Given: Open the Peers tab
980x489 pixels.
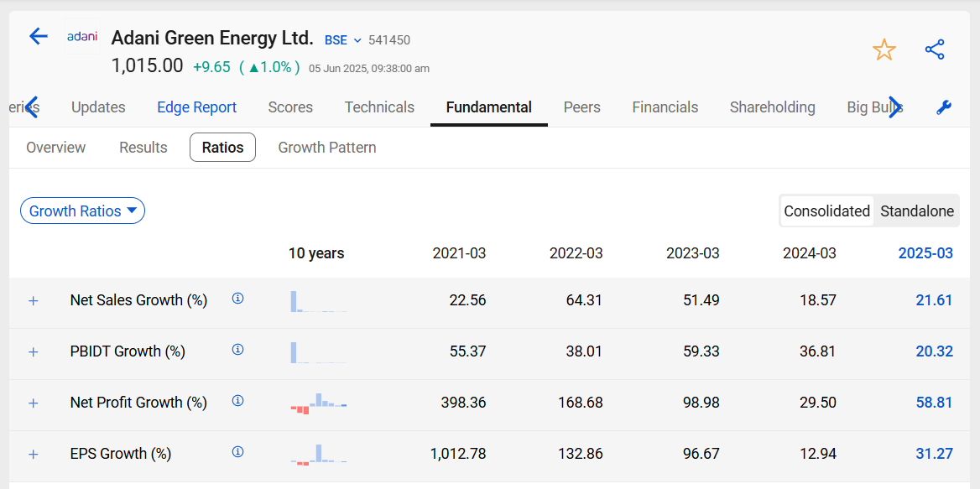Looking at the screenshot, I should pyautogui.click(x=582, y=107).
